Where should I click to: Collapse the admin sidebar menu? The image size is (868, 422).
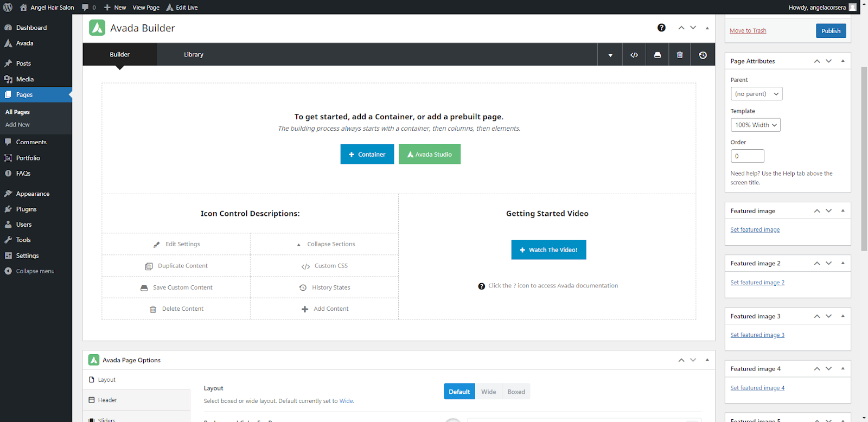pyautogui.click(x=36, y=271)
